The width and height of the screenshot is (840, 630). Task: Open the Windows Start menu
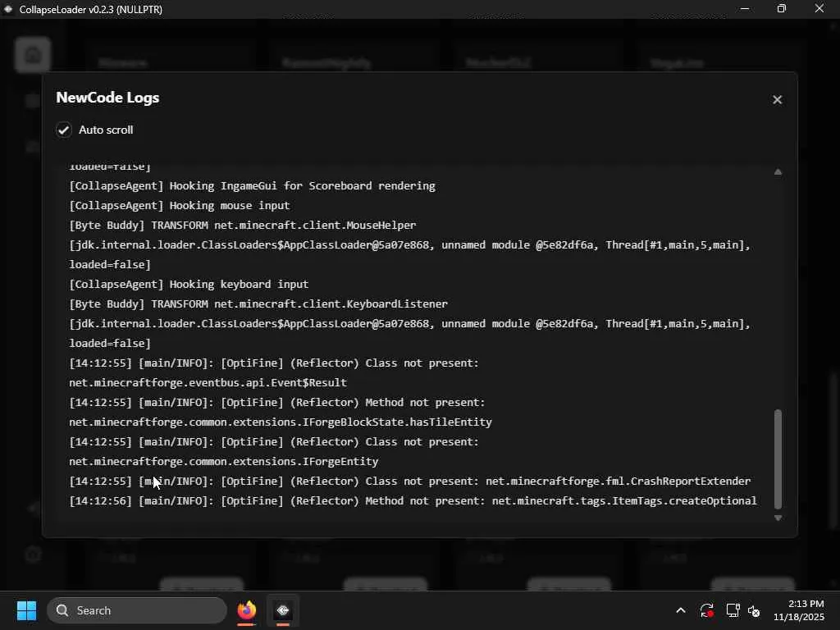(x=26, y=610)
